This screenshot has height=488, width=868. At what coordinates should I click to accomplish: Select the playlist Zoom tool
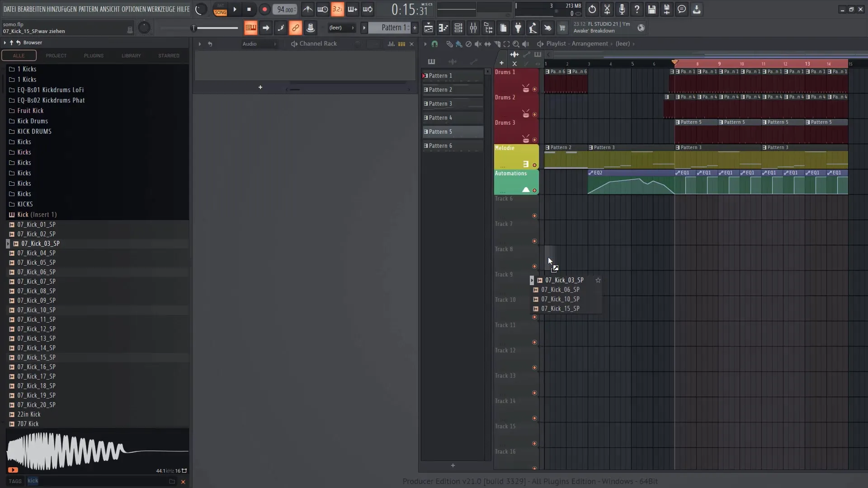click(516, 44)
